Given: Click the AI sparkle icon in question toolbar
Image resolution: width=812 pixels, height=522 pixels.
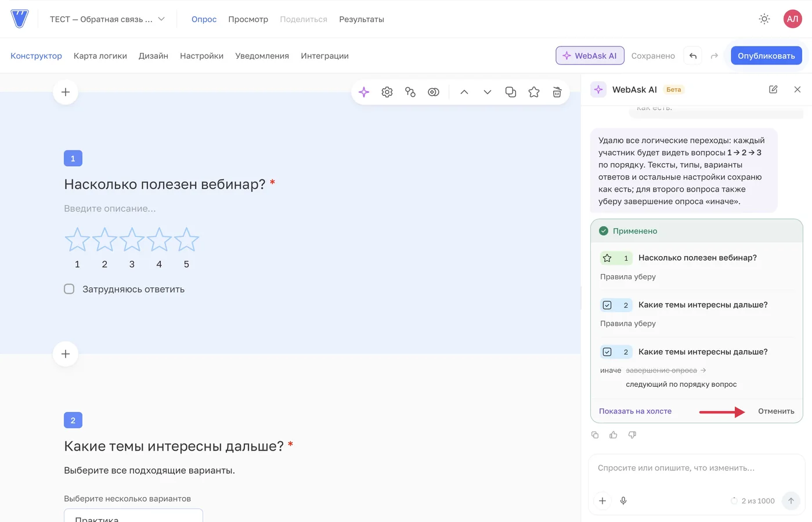Looking at the screenshot, I should tap(364, 92).
